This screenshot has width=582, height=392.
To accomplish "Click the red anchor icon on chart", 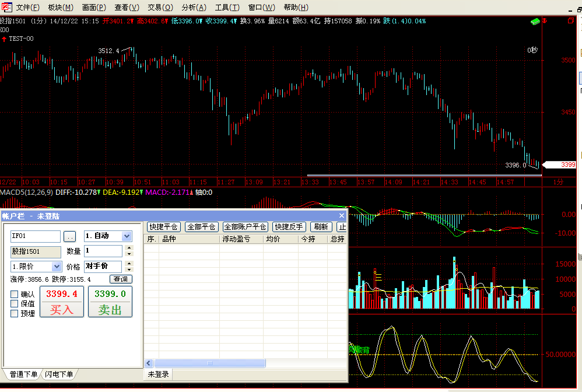I will [x=546, y=21].
